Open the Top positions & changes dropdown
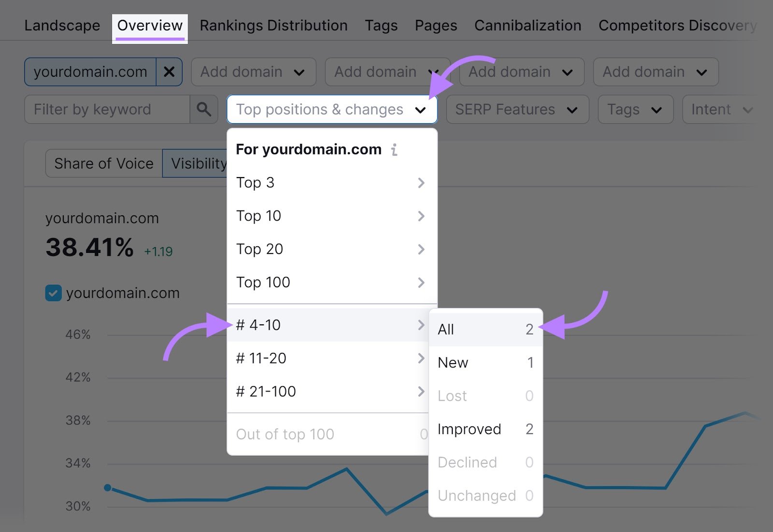 click(x=331, y=110)
